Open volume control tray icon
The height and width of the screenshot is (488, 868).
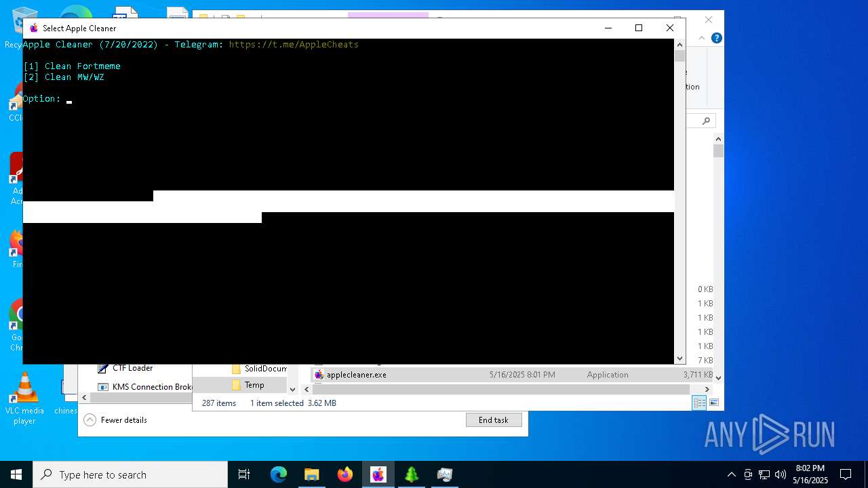pyautogui.click(x=781, y=474)
